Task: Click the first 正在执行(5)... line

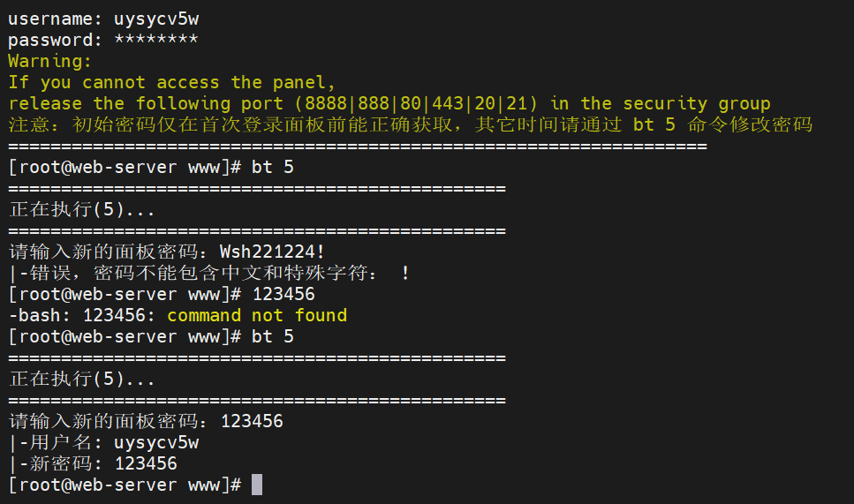Action: coord(82,209)
